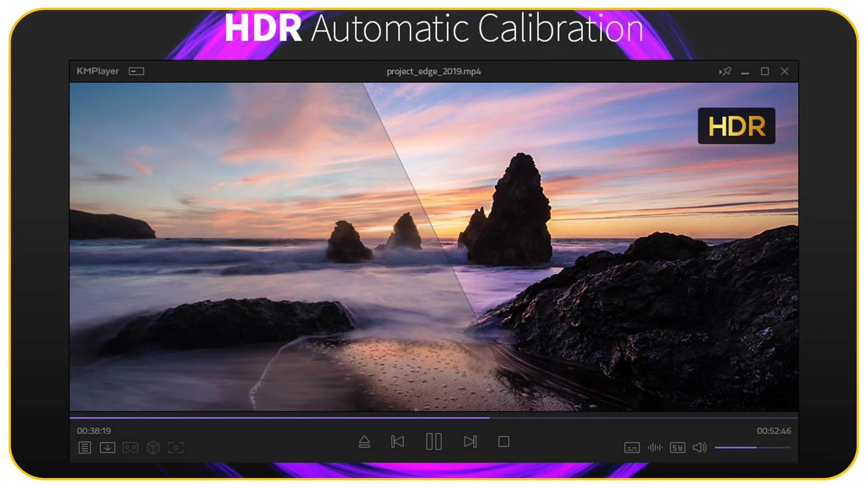Image resolution: width=868 pixels, height=488 pixels.
Task: Open the subtitle settings icon
Action: pyautogui.click(x=632, y=448)
